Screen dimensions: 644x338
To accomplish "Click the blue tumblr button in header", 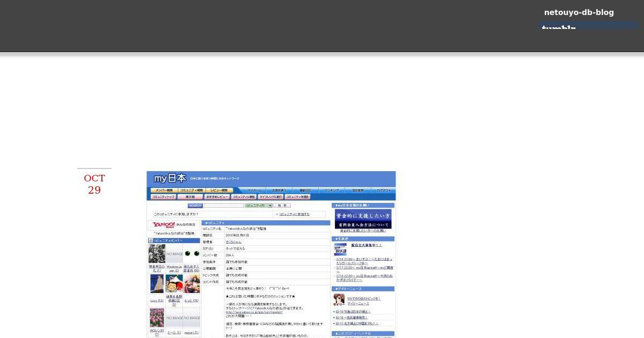I will tap(588, 25).
